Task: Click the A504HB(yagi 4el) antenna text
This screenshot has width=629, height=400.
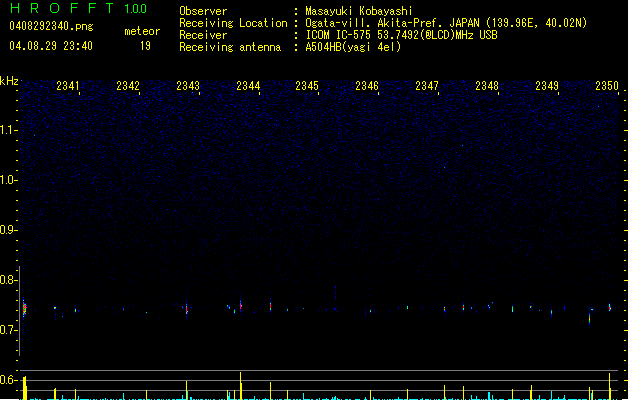Action: [x=353, y=47]
